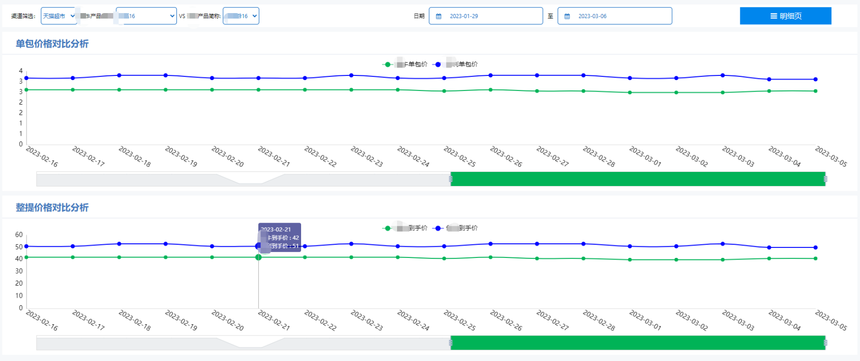Open the first product name dropdown
This screenshot has width=860, height=361.
point(146,16)
